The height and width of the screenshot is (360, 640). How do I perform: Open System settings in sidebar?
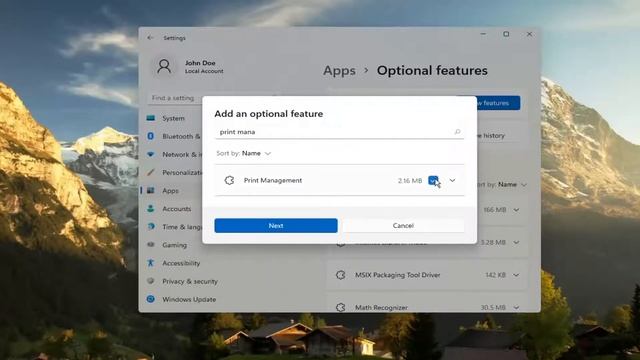[173, 118]
